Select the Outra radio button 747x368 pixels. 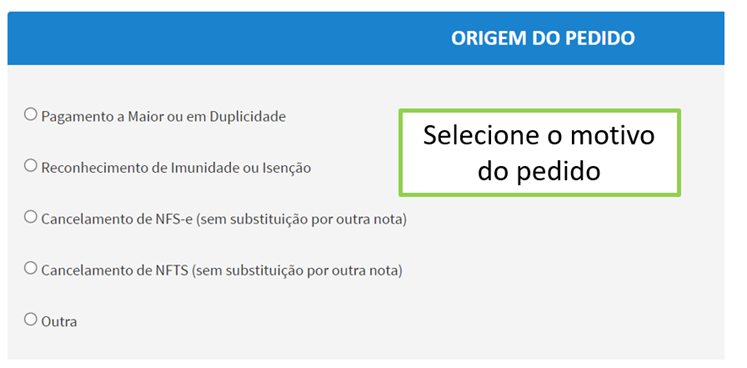click(x=30, y=319)
